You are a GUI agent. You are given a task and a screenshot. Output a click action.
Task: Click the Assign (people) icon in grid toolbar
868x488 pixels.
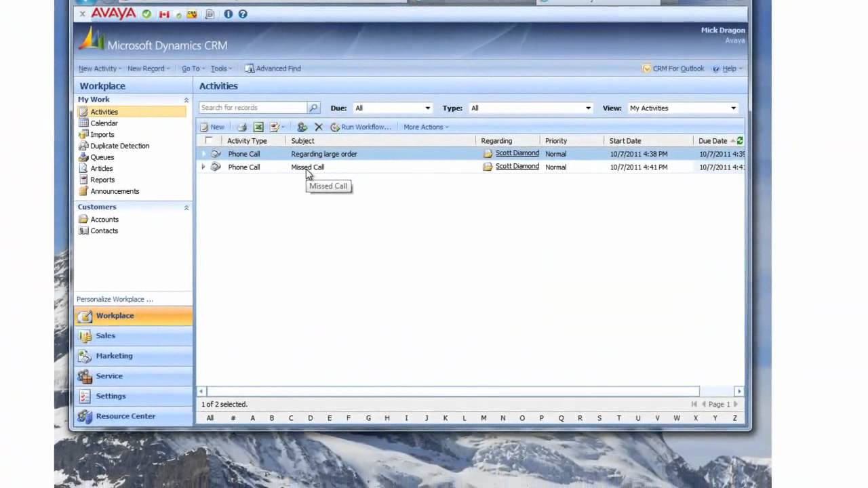(302, 127)
